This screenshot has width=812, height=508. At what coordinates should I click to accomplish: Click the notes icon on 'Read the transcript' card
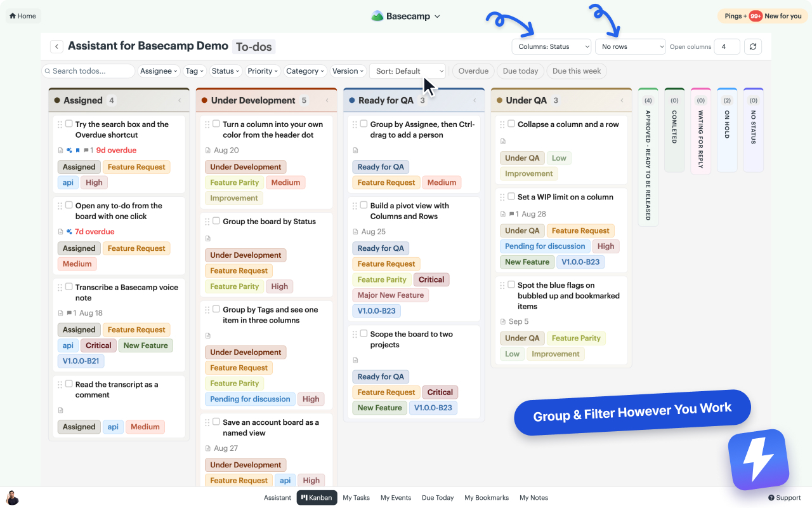pos(61,410)
